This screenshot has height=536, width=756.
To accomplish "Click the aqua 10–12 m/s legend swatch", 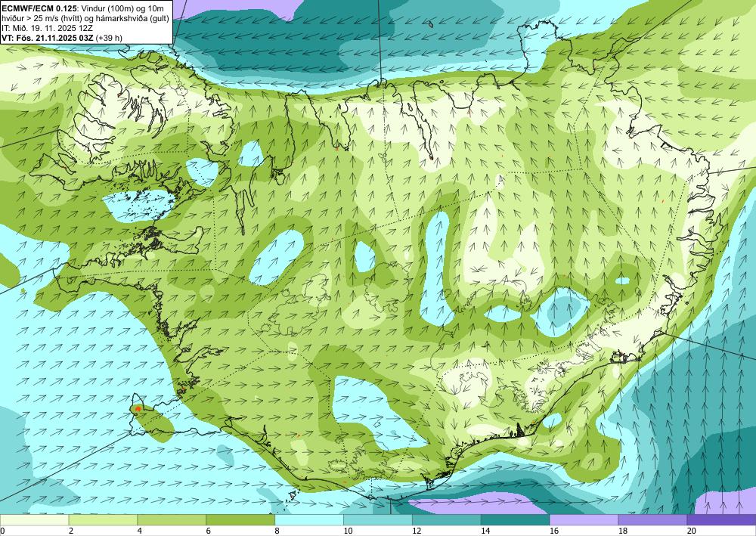I will coord(377,520).
